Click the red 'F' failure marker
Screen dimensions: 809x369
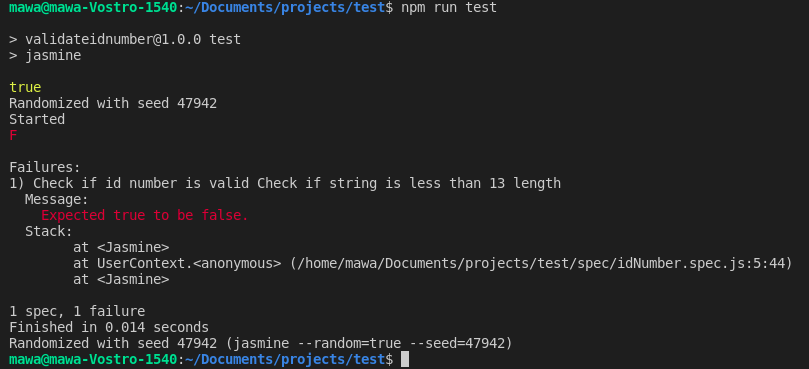point(13,135)
